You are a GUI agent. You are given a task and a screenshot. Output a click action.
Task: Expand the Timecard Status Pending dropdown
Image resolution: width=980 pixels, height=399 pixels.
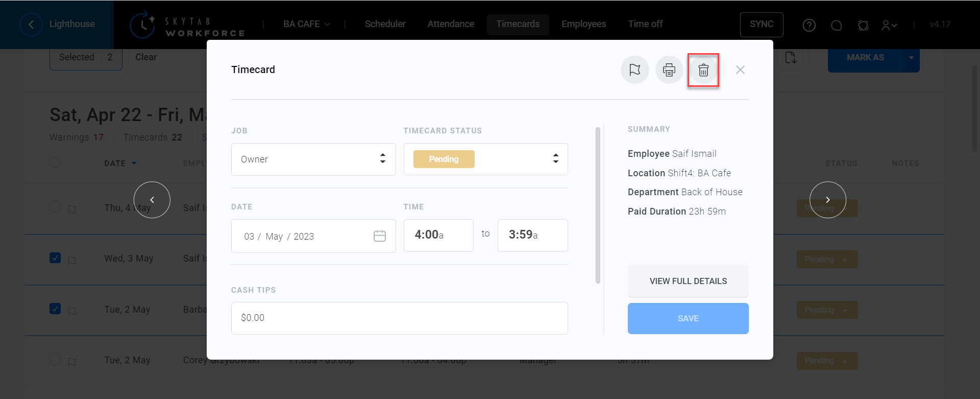pyautogui.click(x=485, y=159)
